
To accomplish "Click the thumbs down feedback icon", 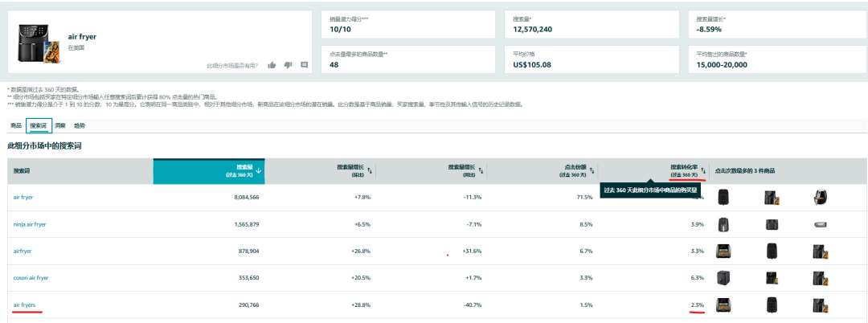I will coord(288,65).
